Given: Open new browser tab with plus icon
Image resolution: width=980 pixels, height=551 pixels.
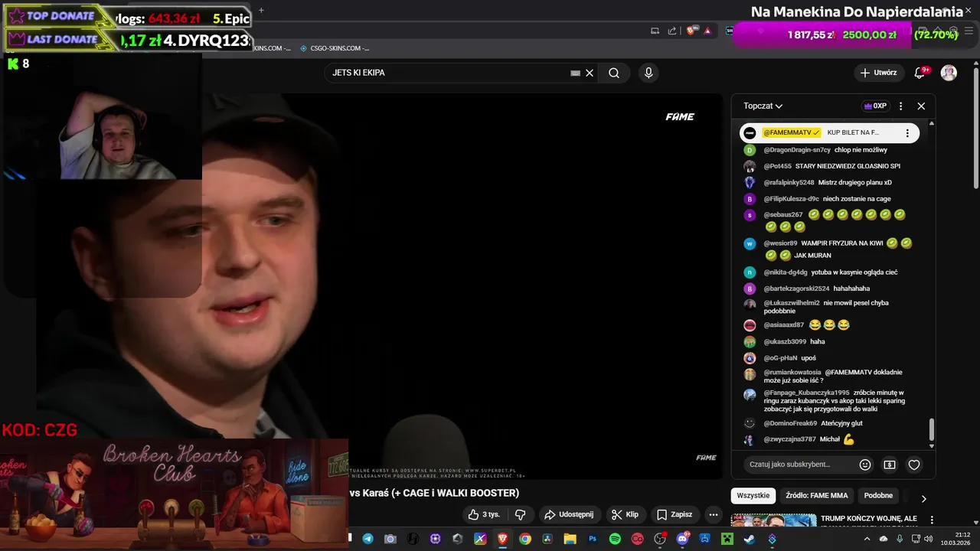Looking at the screenshot, I should tap(261, 11).
